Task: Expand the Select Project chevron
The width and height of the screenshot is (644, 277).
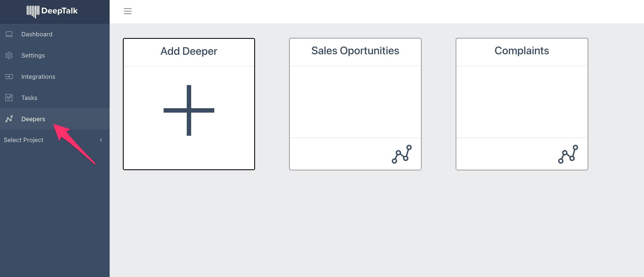Action: click(101, 140)
